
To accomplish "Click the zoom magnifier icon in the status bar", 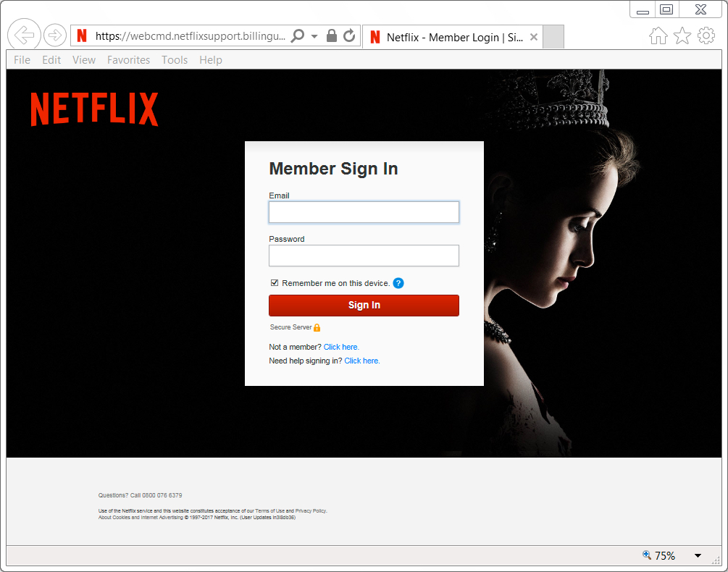I will [x=647, y=555].
